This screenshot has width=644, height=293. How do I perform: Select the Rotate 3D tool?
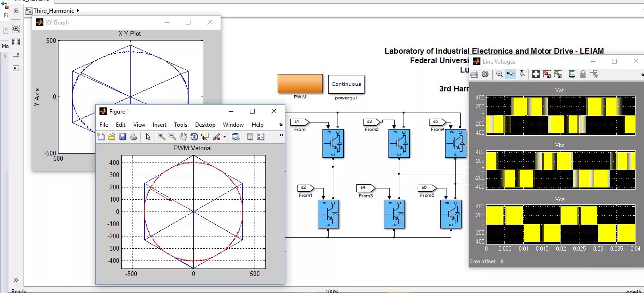coord(194,137)
